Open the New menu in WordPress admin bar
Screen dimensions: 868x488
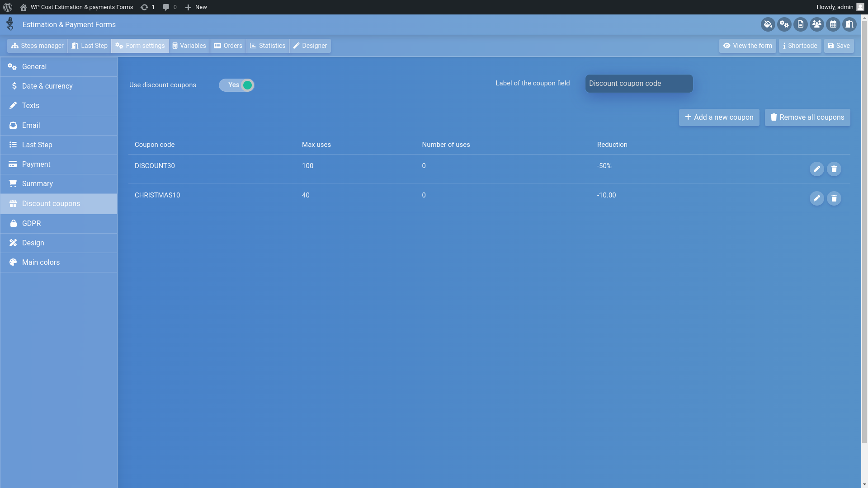click(x=196, y=7)
